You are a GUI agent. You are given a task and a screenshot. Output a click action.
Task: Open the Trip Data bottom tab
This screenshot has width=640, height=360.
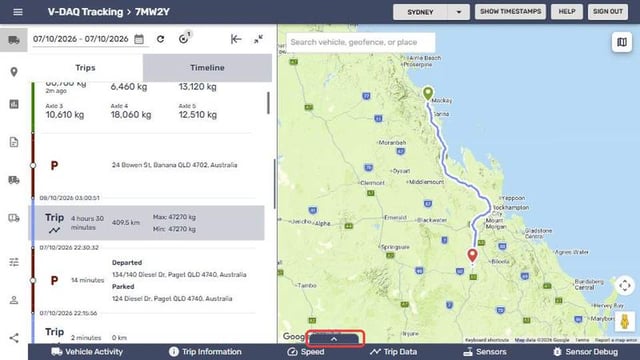point(393,352)
